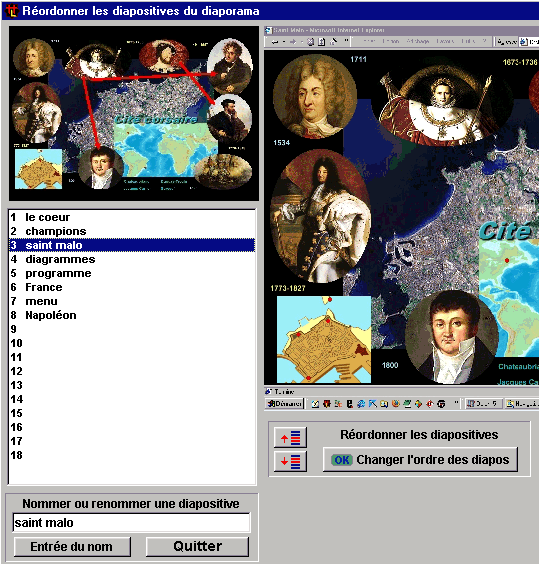
Task: Select empty slide slot 18 in list
Action: click(132, 455)
